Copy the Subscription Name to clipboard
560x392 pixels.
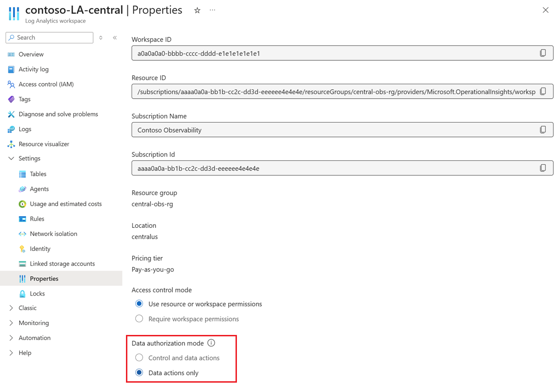pyautogui.click(x=543, y=130)
